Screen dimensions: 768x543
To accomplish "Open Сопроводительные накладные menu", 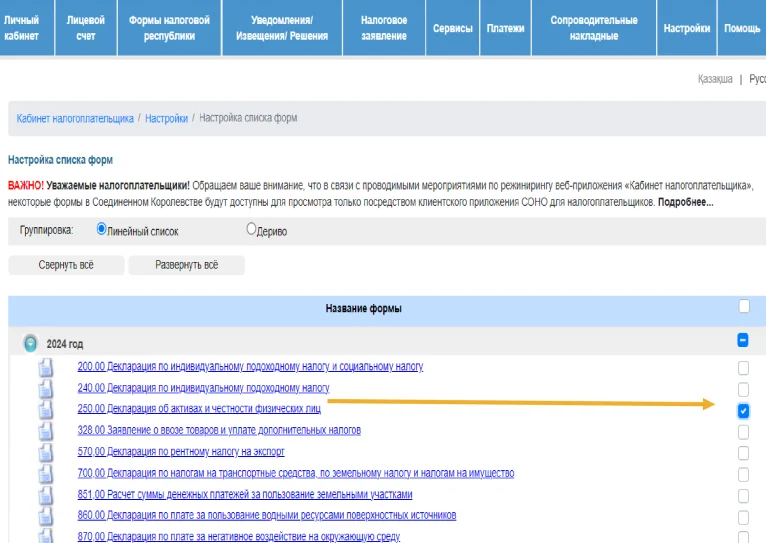I will pyautogui.click(x=594, y=28).
